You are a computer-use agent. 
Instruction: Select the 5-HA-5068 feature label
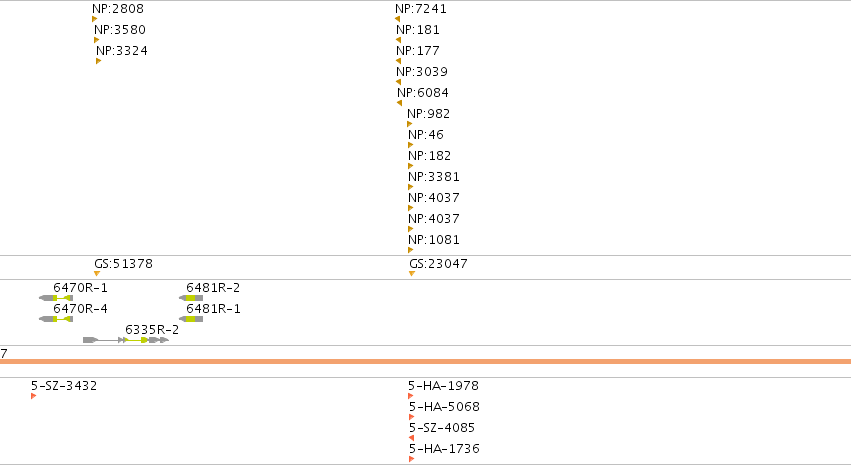(444, 407)
